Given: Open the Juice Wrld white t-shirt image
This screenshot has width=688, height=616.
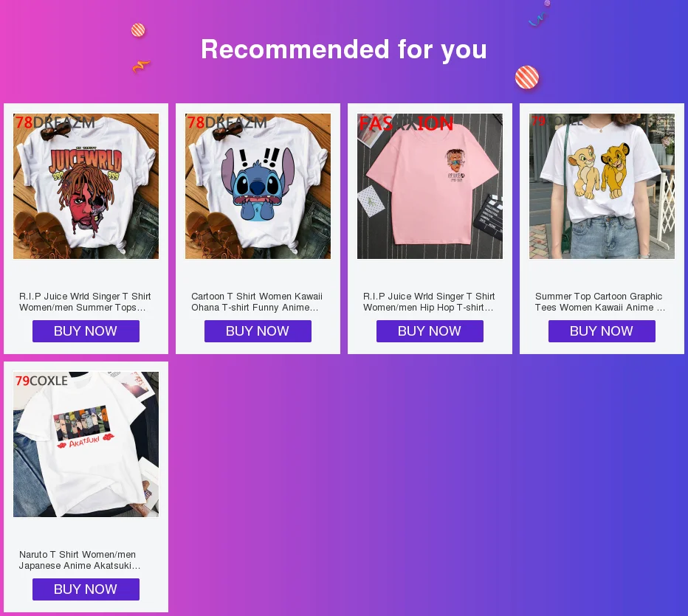Looking at the screenshot, I should pos(86,186).
